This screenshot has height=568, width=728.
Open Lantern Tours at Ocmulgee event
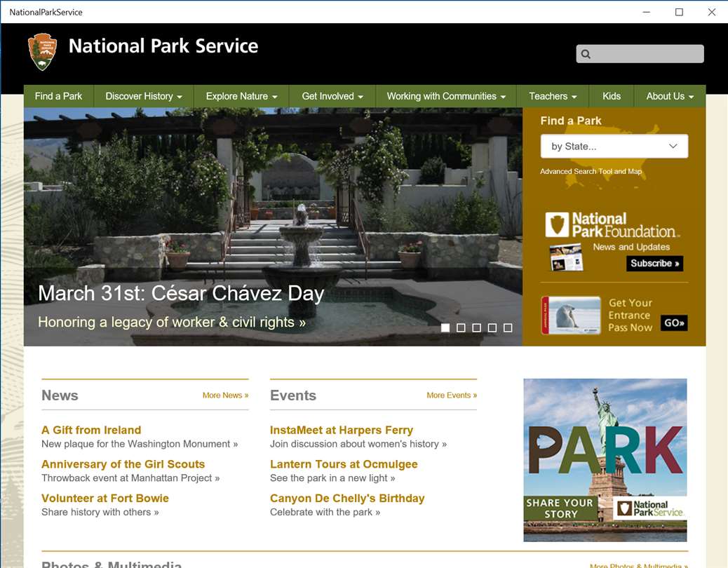(344, 464)
